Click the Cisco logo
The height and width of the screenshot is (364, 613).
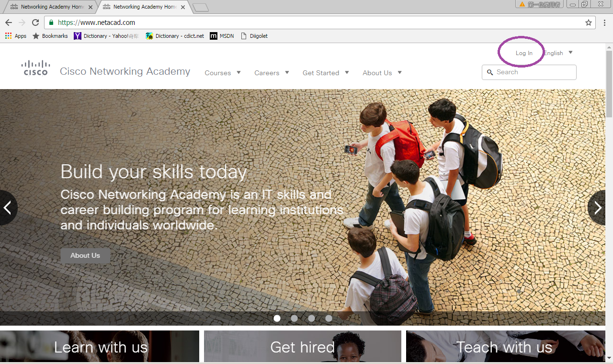36,68
